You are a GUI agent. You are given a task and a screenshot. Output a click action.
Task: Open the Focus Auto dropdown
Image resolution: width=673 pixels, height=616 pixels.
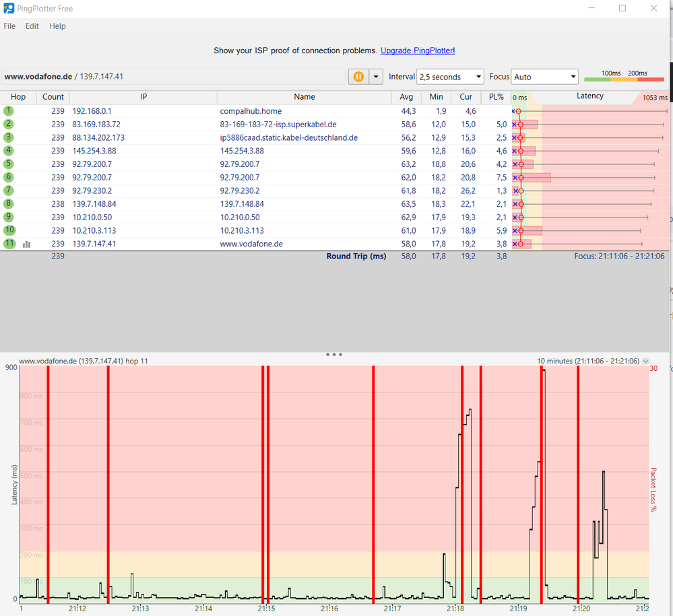pyautogui.click(x=544, y=77)
